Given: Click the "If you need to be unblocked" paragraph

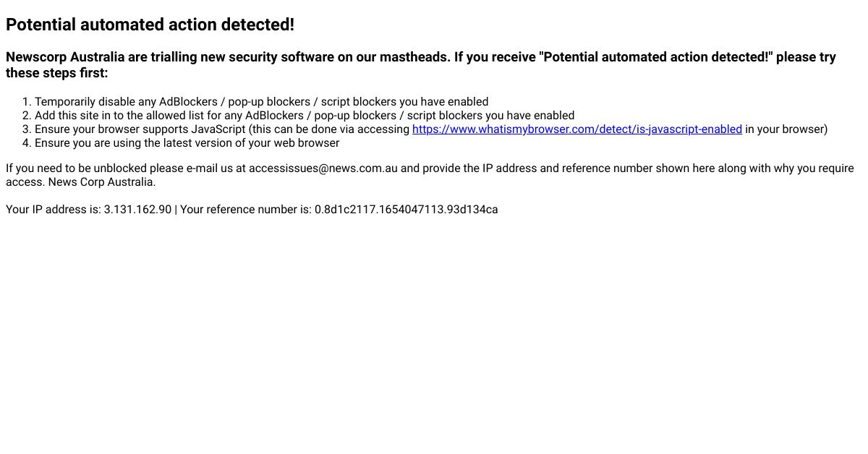Looking at the screenshot, I should 94,168.
